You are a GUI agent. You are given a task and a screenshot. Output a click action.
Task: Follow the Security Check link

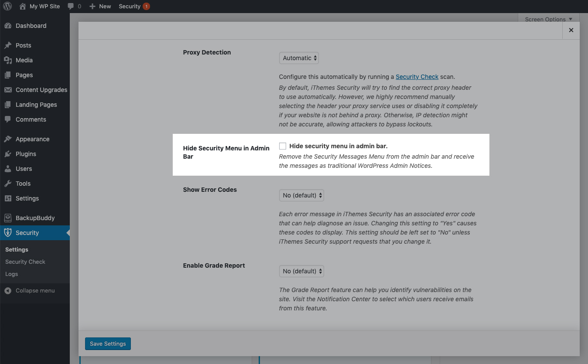tap(417, 76)
